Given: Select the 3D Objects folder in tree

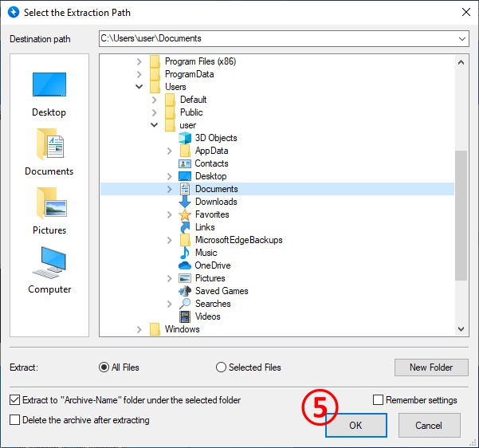Looking at the screenshot, I should point(215,138).
